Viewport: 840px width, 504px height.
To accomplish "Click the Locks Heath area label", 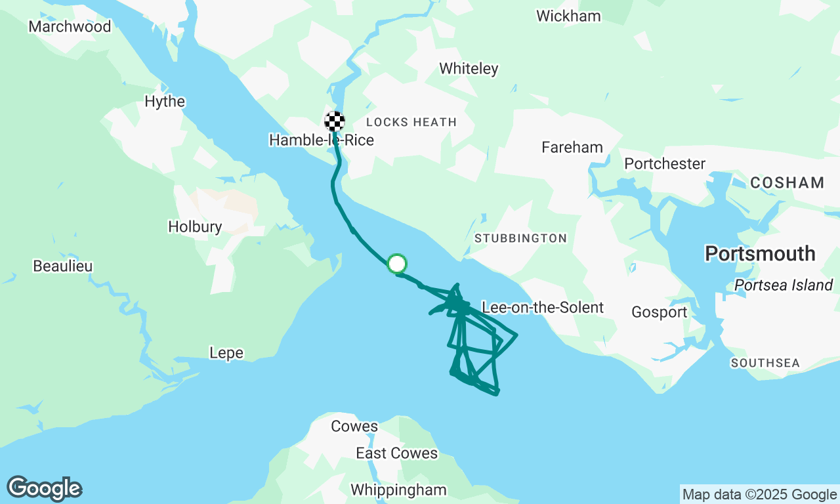I will (411, 122).
